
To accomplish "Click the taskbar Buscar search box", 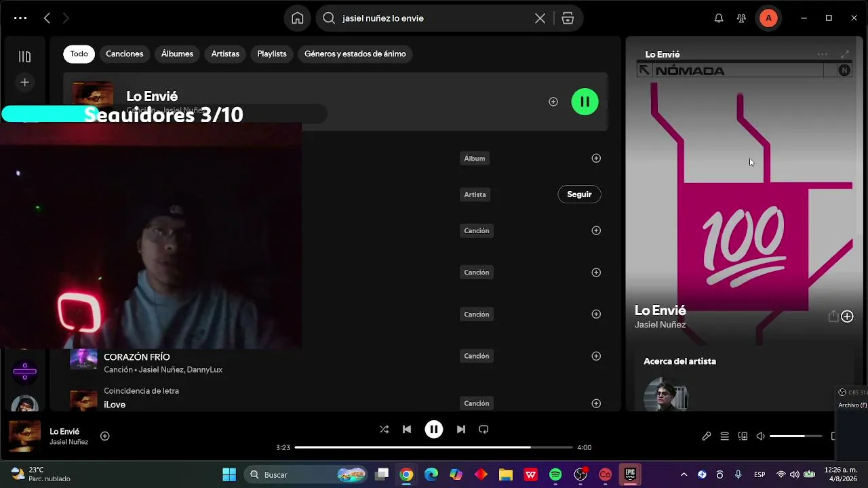I will [306, 474].
